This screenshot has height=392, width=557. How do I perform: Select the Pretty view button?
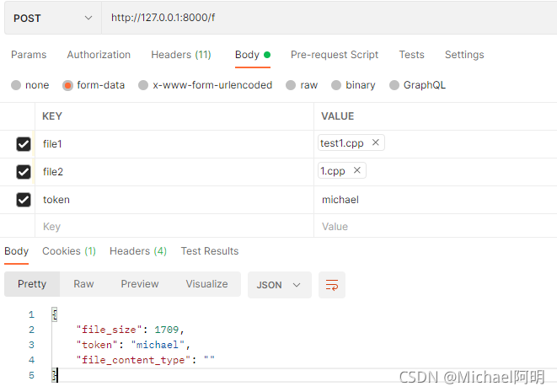pos(32,284)
